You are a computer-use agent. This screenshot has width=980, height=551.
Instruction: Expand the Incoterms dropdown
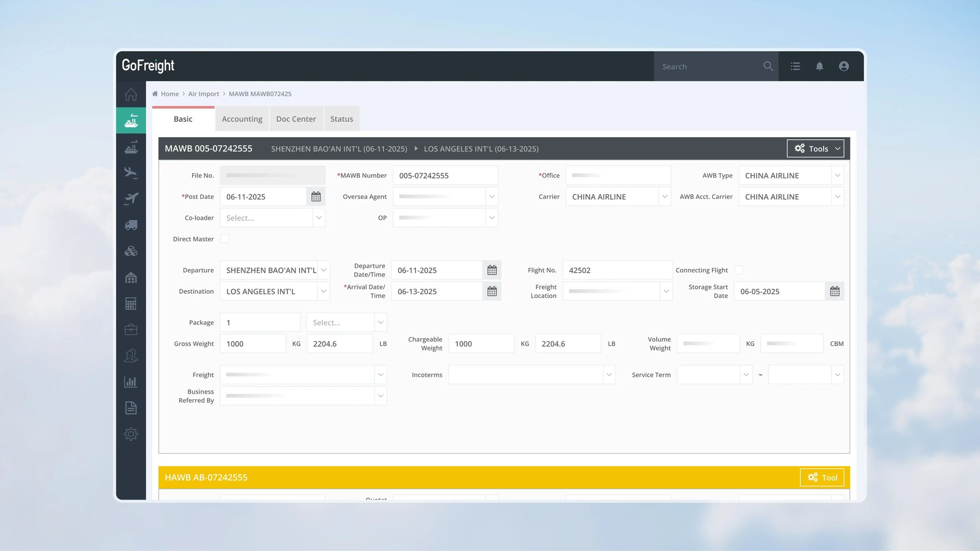click(x=609, y=375)
